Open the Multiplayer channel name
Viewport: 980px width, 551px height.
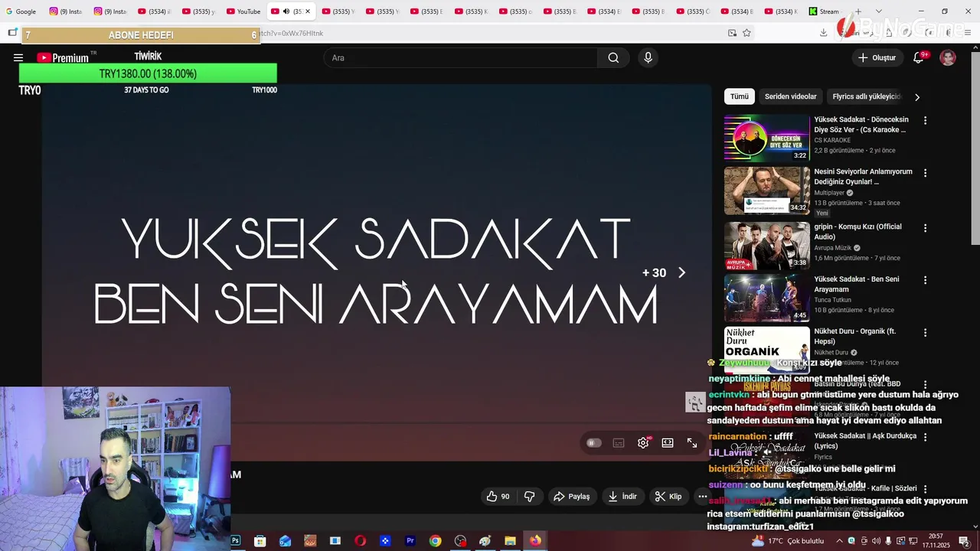tap(829, 193)
